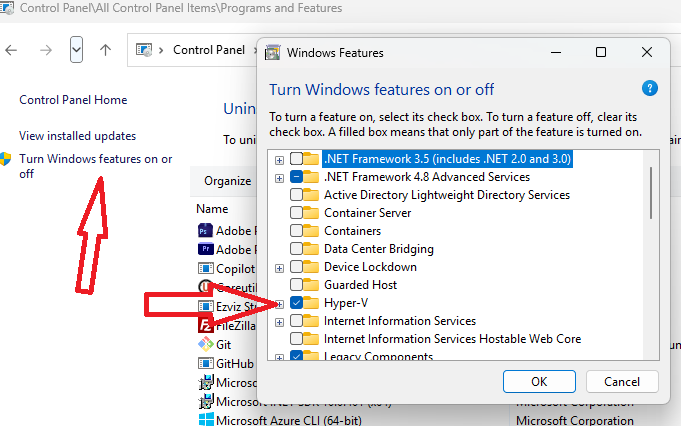
Task: Click Turn Windows features on or off link
Action: pos(96,166)
